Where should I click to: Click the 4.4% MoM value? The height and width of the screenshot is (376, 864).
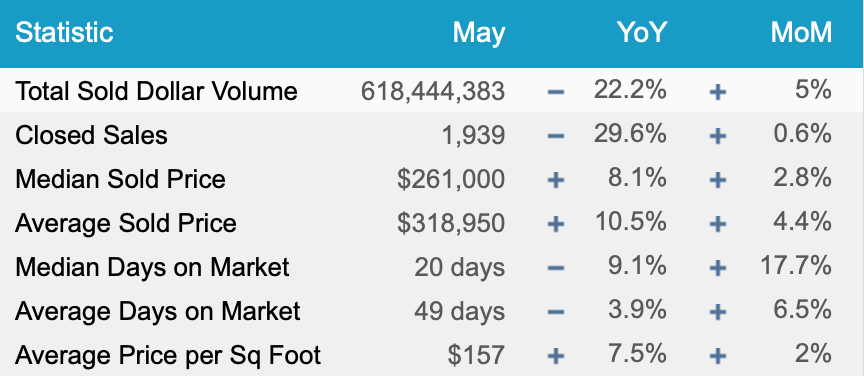click(x=803, y=222)
